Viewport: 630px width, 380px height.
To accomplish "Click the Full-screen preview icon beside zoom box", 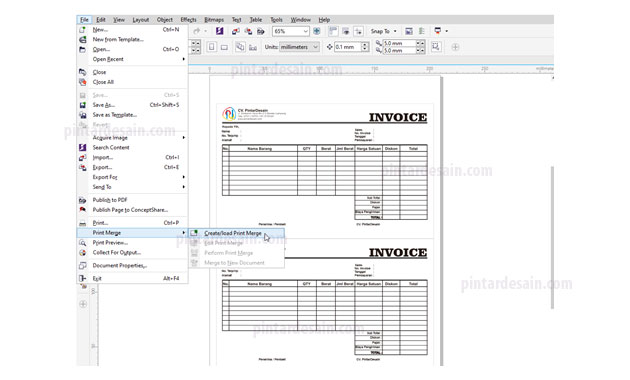I will click(x=317, y=31).
